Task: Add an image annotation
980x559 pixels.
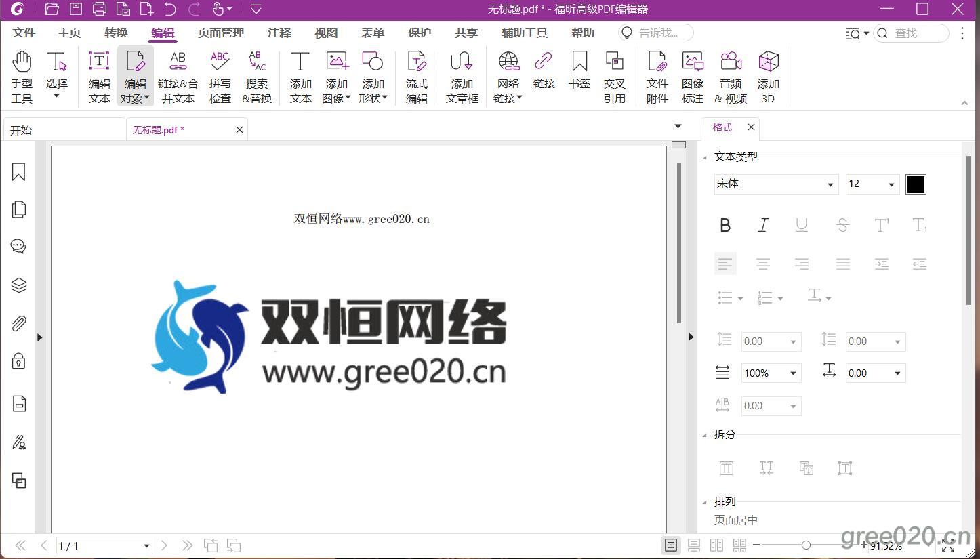Action: click(693, 77)
